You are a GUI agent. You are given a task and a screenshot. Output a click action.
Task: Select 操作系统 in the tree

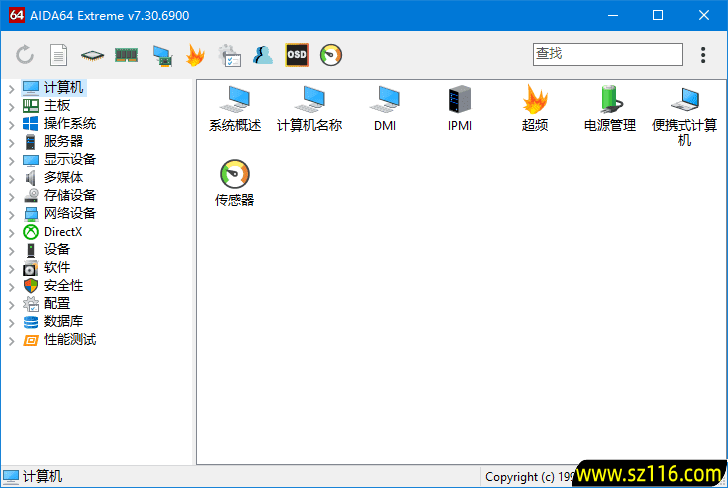[70, 124]
